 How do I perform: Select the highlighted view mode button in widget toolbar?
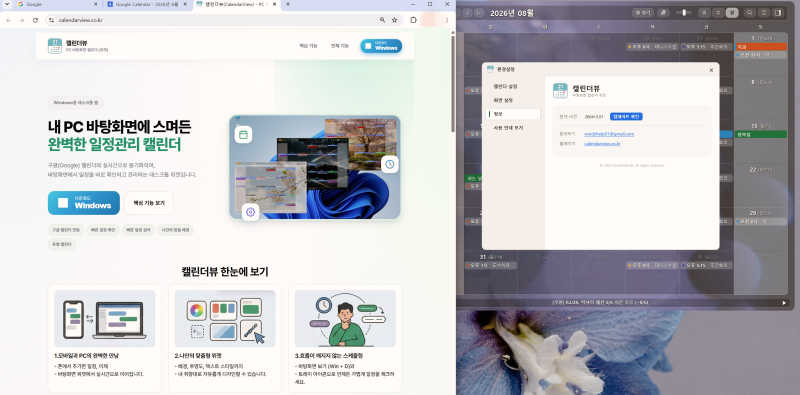point(732,13)
